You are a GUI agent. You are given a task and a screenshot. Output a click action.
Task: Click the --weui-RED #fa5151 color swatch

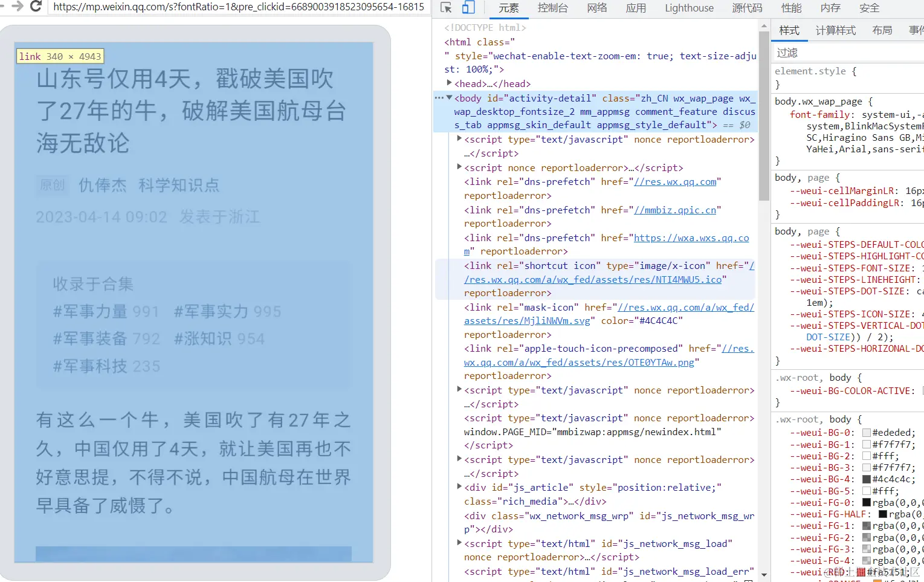(x=861, y=572)
